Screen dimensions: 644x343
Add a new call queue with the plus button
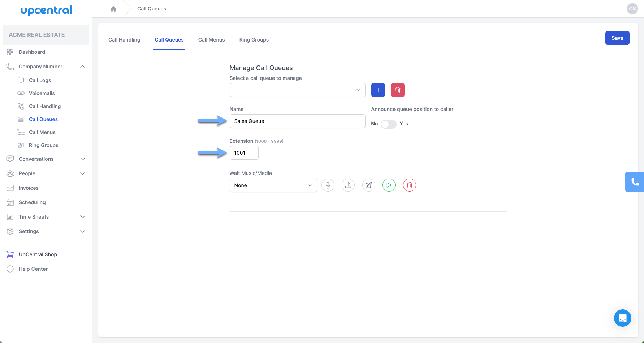point(378,90)
